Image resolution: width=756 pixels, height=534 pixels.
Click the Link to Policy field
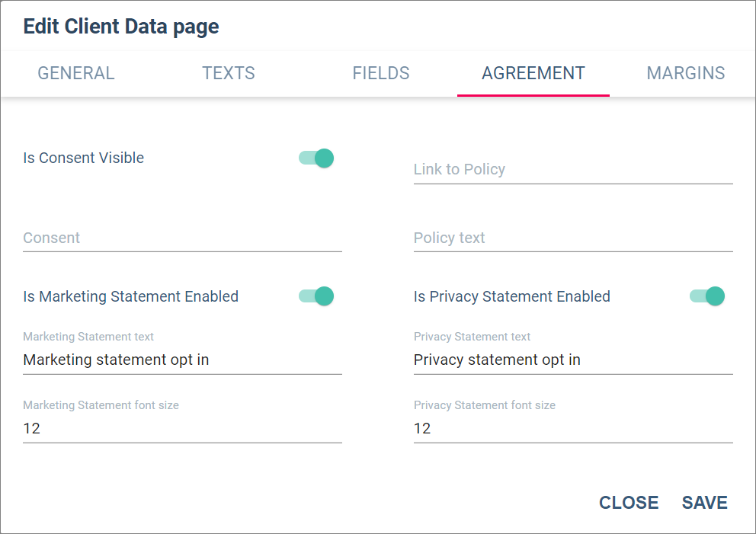click(573, 170)
